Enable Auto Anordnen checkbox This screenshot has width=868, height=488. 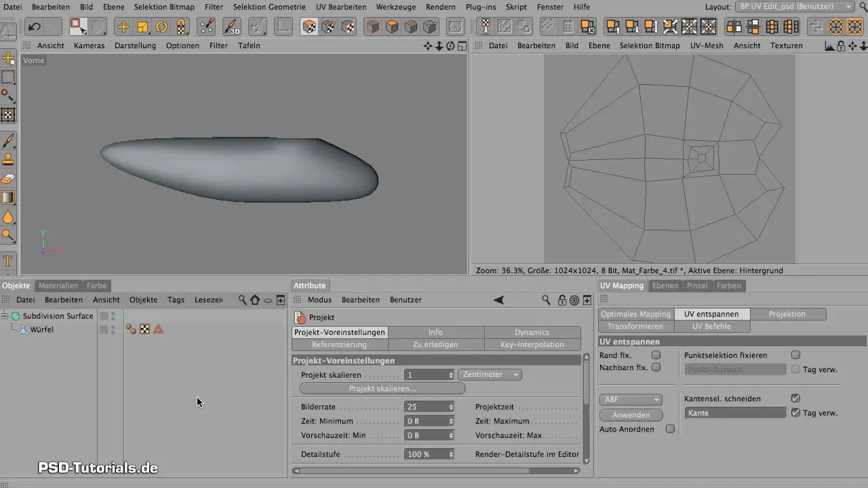(x=670, y=429)
